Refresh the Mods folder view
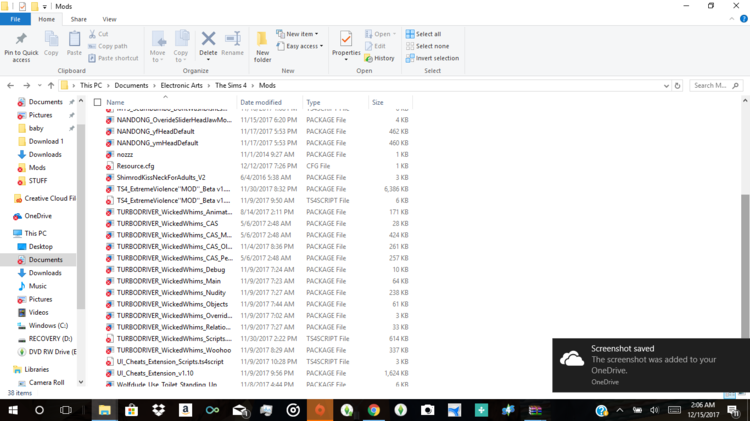The height and width of the screenshot is (421, 750). pyautogui.click(x=677, y=86)
